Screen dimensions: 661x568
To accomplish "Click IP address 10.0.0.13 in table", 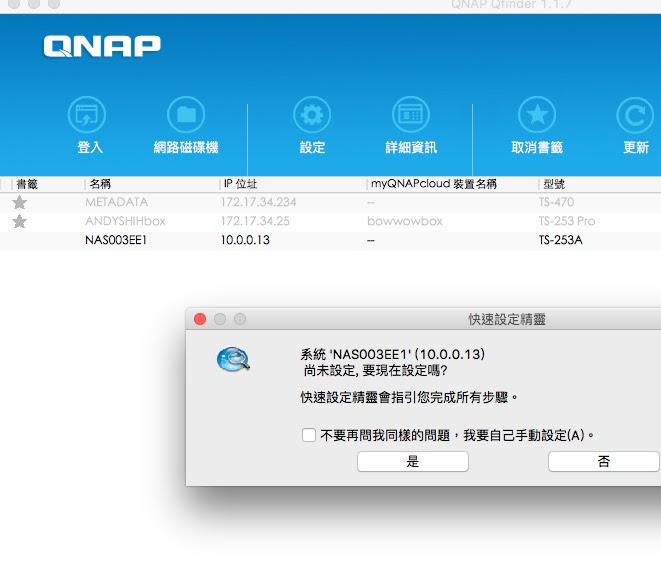I will click(x=245, y=240).
